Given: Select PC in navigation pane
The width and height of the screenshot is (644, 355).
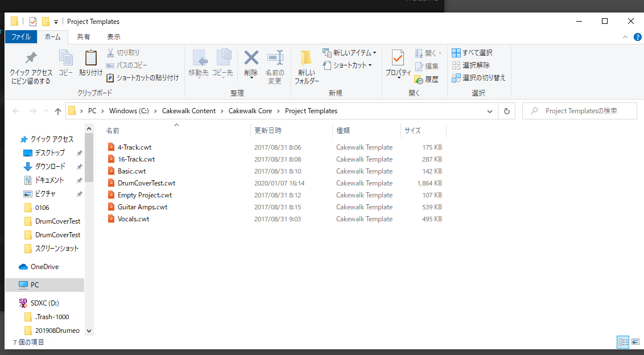Looking at the screenshot, I should click(x=45, y=284).
